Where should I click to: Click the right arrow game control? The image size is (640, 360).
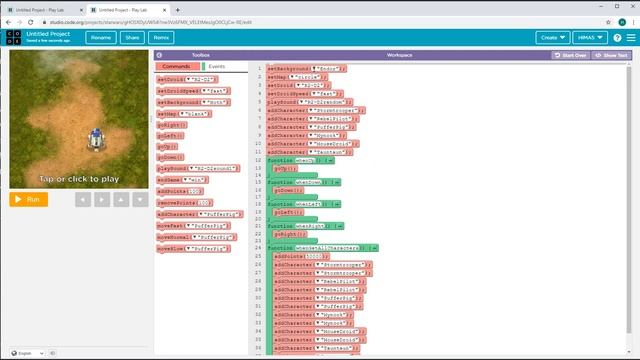click(102, 200)
